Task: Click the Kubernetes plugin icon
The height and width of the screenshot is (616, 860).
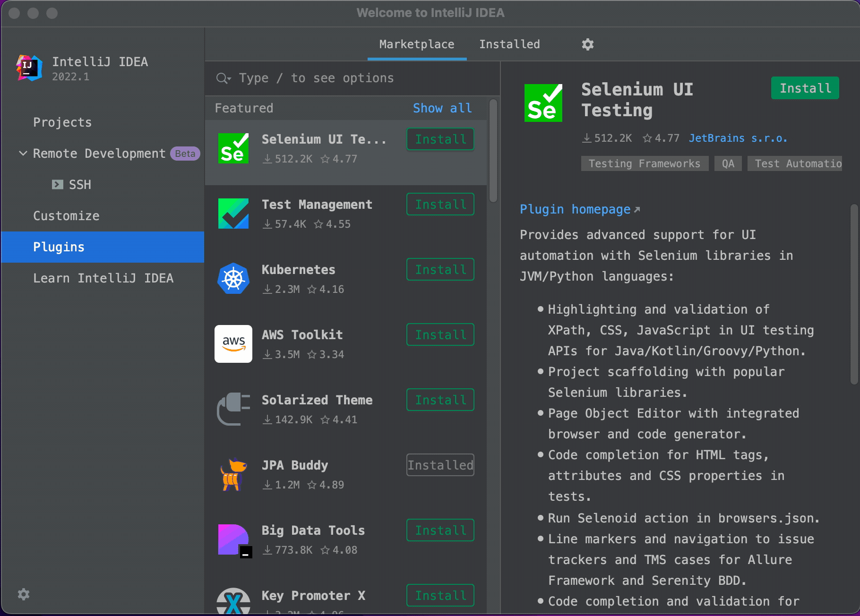Action: pyautogui.click(x=233, y=279)
